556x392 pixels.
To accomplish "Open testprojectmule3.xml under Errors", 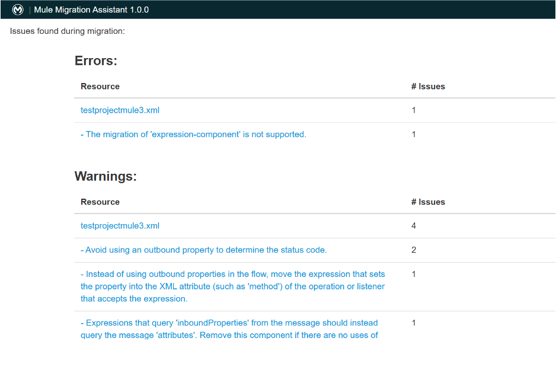I will (120, 110).
